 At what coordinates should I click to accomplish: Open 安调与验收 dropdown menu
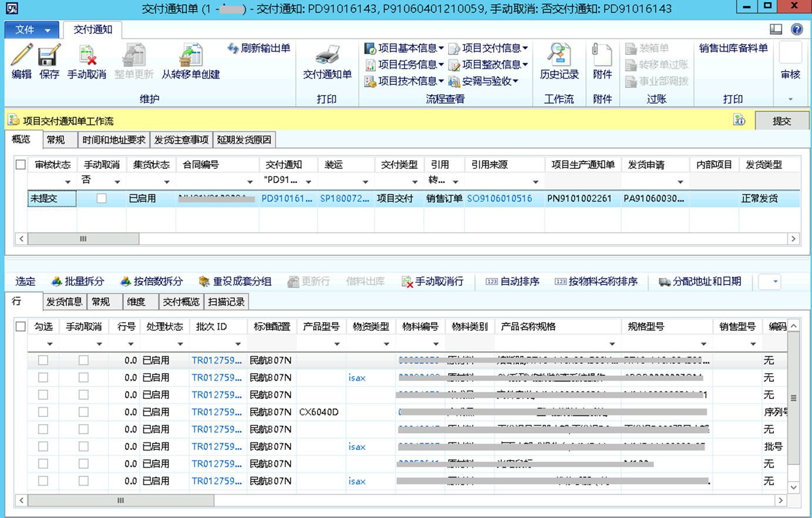pyautogui.click(x=483, y=81)
